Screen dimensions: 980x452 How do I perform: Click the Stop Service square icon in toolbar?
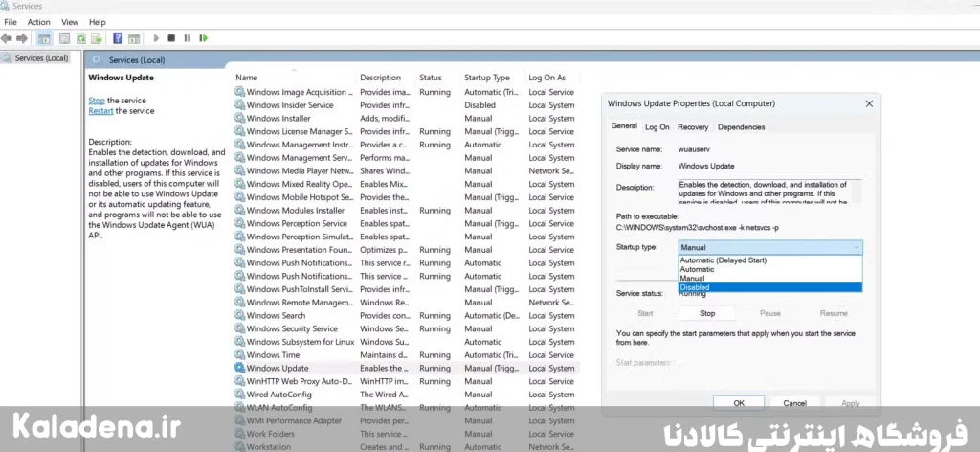pos(171,38)
